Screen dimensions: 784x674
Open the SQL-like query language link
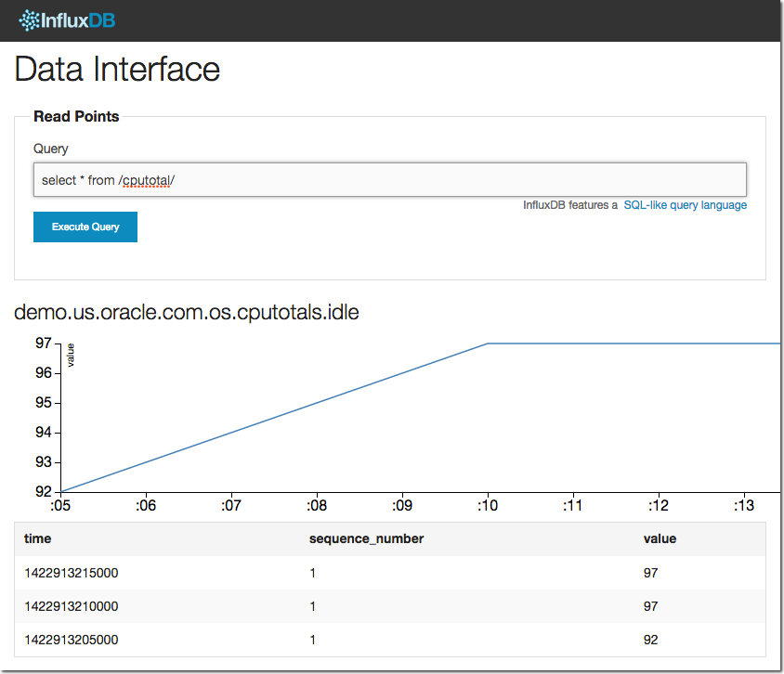(685, 205)
